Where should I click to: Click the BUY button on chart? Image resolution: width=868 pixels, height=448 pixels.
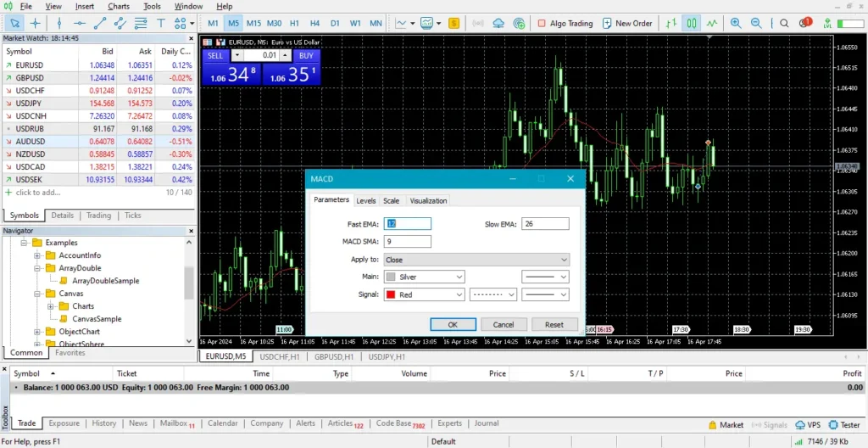pos(306,55)
